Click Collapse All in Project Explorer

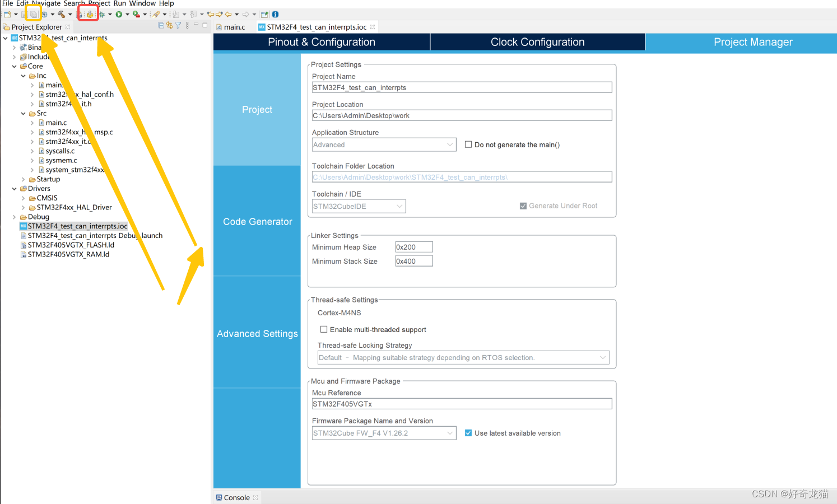point(161,25)
